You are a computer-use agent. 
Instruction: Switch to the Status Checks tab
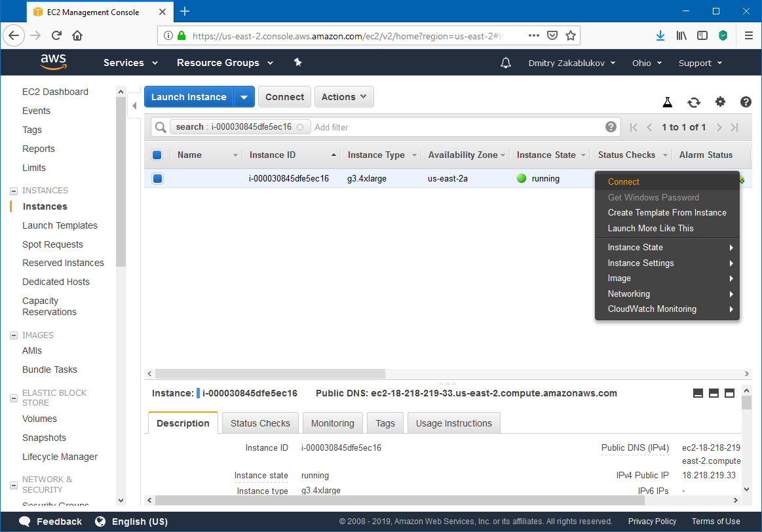260,423
